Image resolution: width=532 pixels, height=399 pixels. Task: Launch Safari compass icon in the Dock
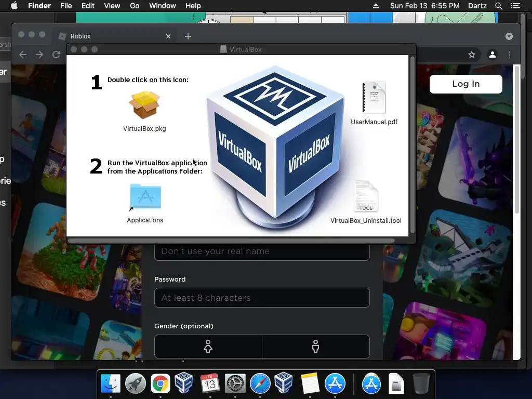point(260,383)
